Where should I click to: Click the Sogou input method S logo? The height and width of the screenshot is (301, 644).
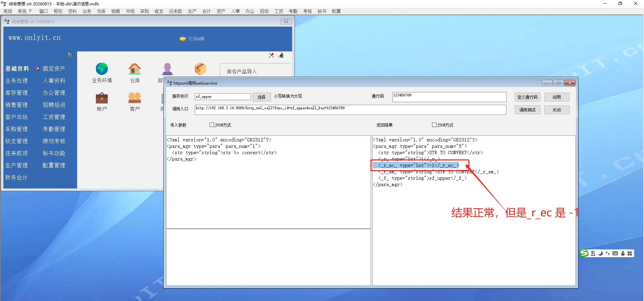[x=584, y=253]
